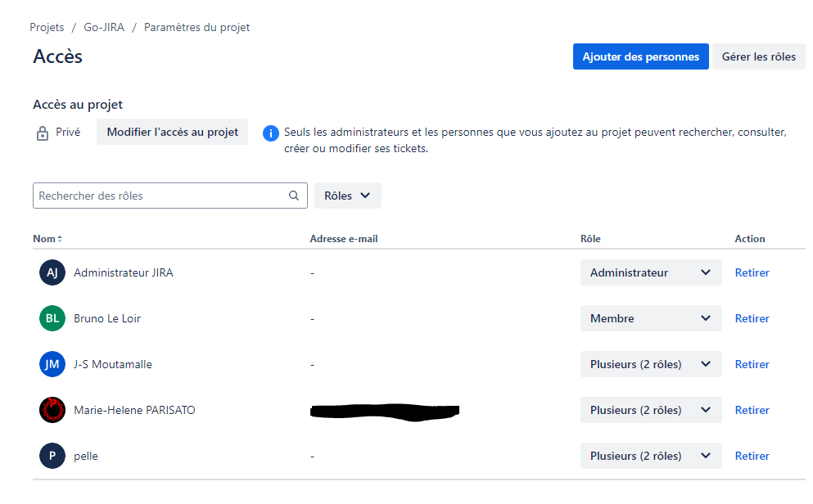Click the Ajouter des personnes button
This screenshot has width=813, height=504.
(641, 56)
